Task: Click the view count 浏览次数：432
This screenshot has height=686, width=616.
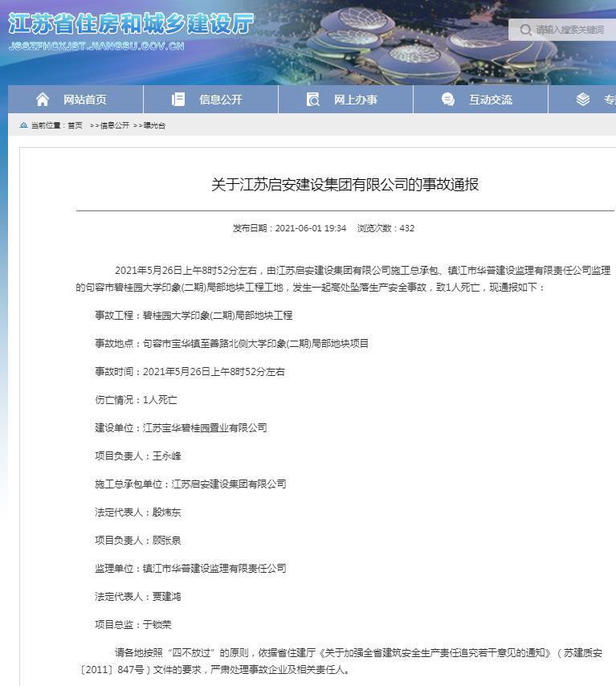Action: [386, 228]
